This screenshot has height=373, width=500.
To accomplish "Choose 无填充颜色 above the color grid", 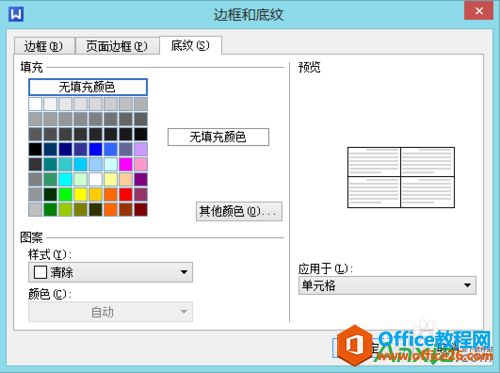I will click(88, 87).
